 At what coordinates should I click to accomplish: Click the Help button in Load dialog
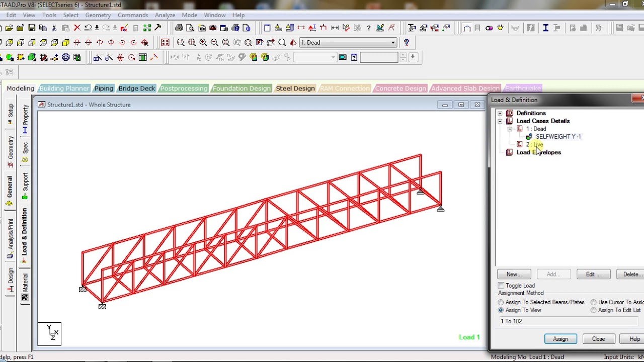[633, 339]
